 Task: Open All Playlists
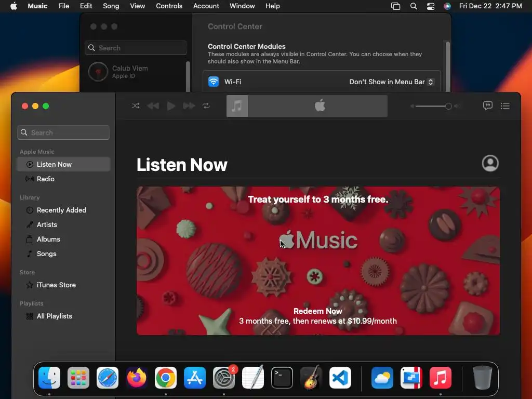pyautogui.click(x=63, y=316)
